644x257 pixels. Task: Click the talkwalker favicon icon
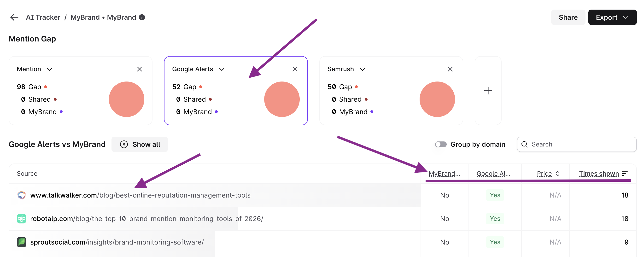tap(22, 195)
